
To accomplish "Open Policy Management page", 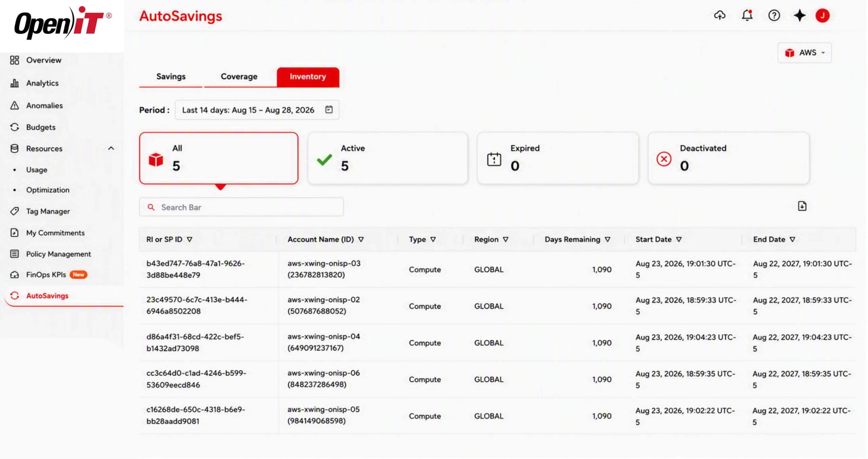I will coord(59,254).
